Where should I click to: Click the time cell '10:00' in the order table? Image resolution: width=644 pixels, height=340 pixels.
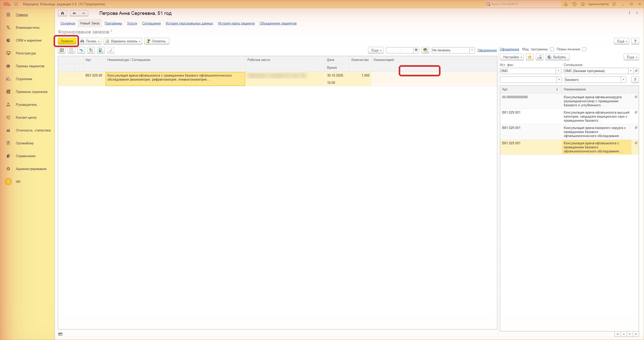tap(337, 83)
